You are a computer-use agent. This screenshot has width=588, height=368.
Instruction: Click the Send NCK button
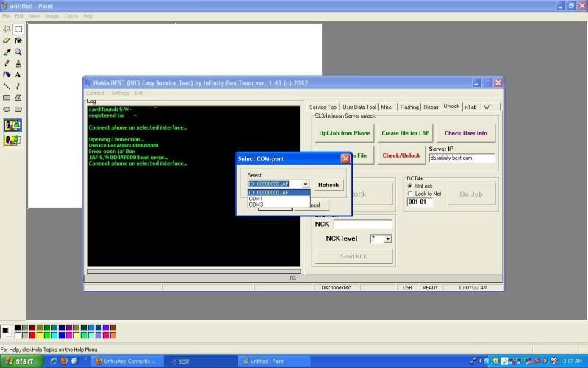pos(354,256)
